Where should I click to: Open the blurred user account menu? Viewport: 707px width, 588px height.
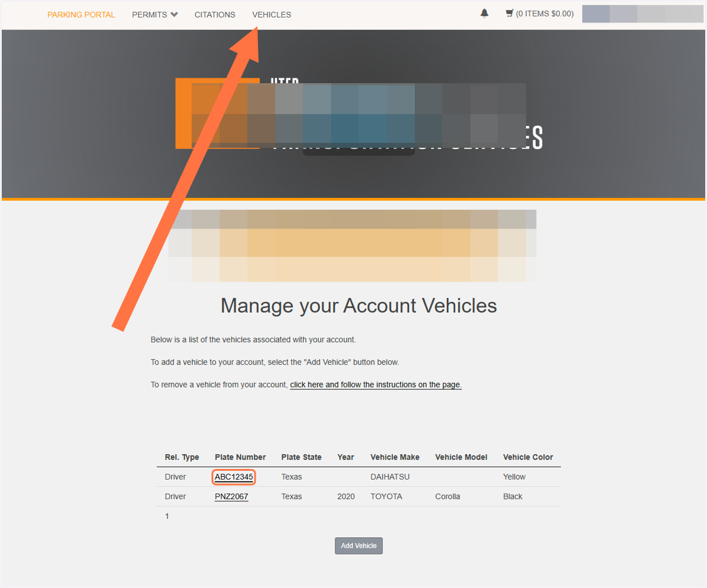click(643, 14)
